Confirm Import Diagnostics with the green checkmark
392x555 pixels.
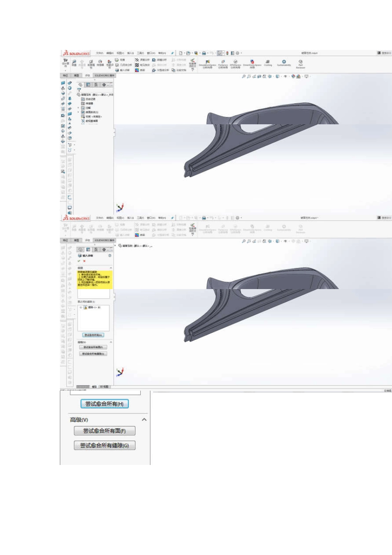[79, 261]
